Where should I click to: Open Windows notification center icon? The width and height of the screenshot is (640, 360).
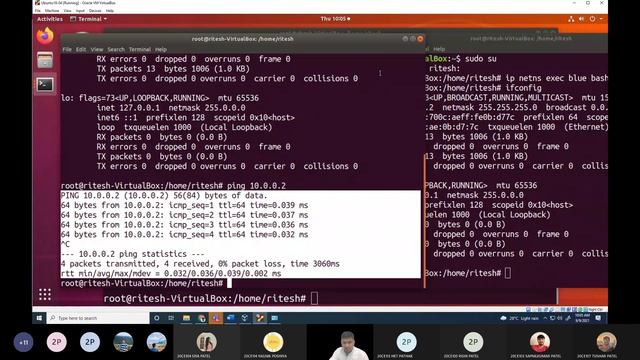598,318
